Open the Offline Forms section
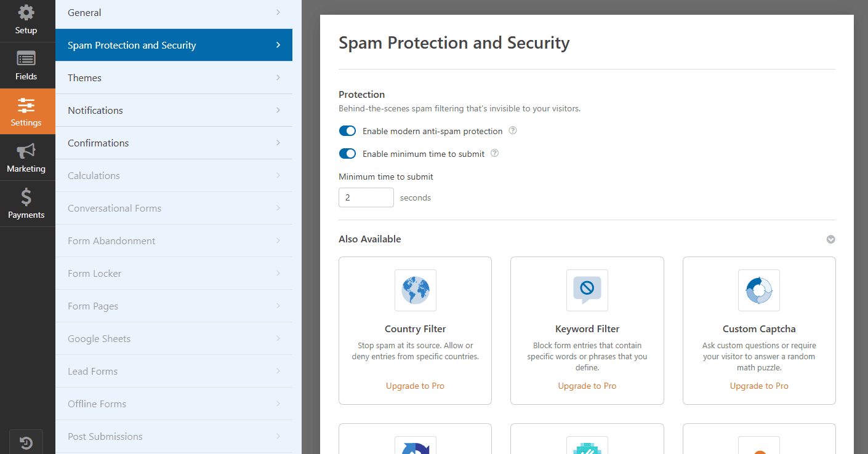The height and width of the screenshot is (454, 868). 174,404
